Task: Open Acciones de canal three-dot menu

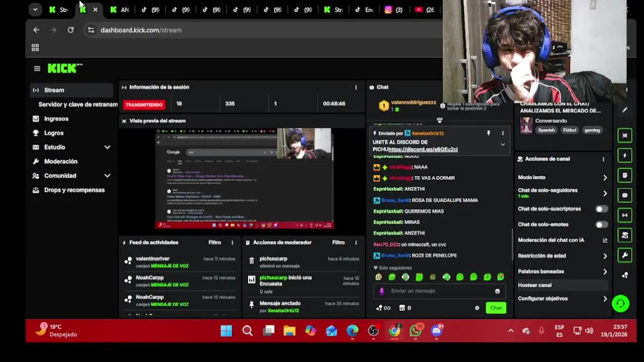Action: [x=603, y=159]
